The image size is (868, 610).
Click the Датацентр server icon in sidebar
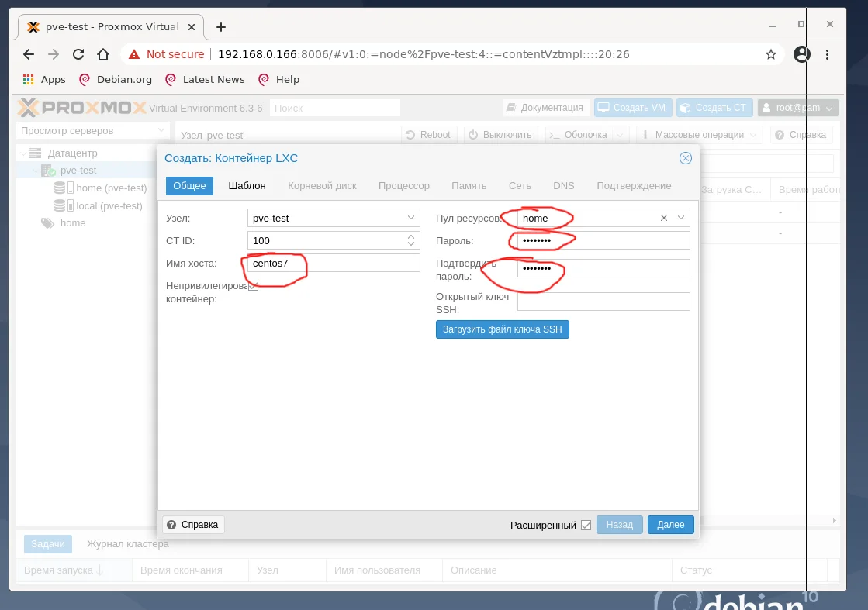tap(34, 153)
